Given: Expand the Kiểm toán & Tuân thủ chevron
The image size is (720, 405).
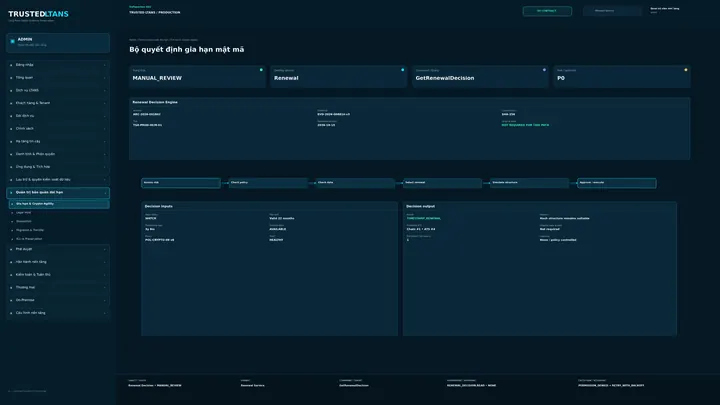Looking at the screenshot, I should (x=105, y=275).
